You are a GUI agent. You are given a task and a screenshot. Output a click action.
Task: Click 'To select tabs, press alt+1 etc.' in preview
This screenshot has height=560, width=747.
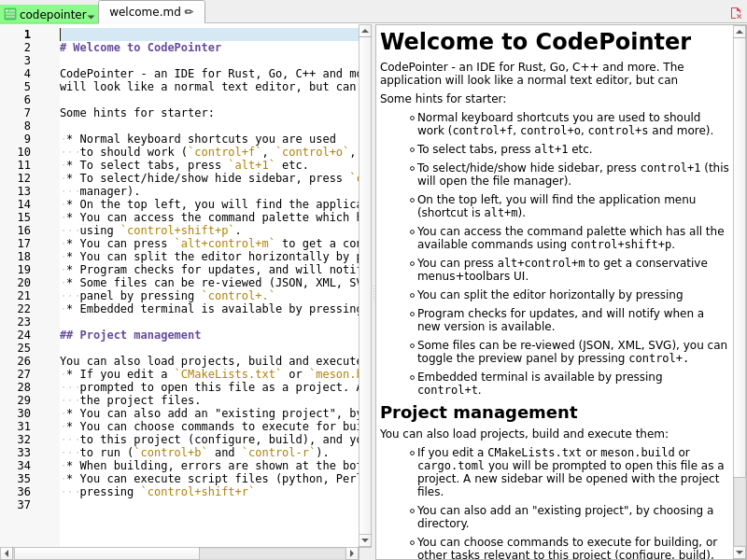[504, 149]
